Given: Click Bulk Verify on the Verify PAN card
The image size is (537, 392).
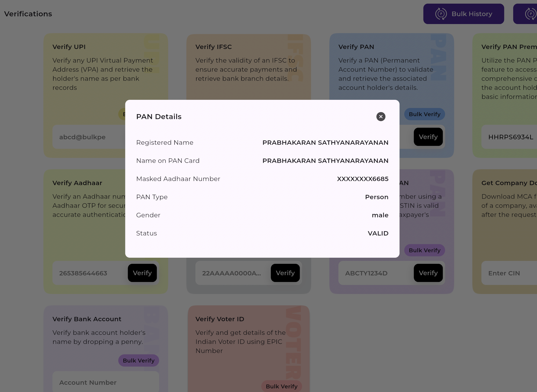Looking at the screenshot, I should 424,114.
